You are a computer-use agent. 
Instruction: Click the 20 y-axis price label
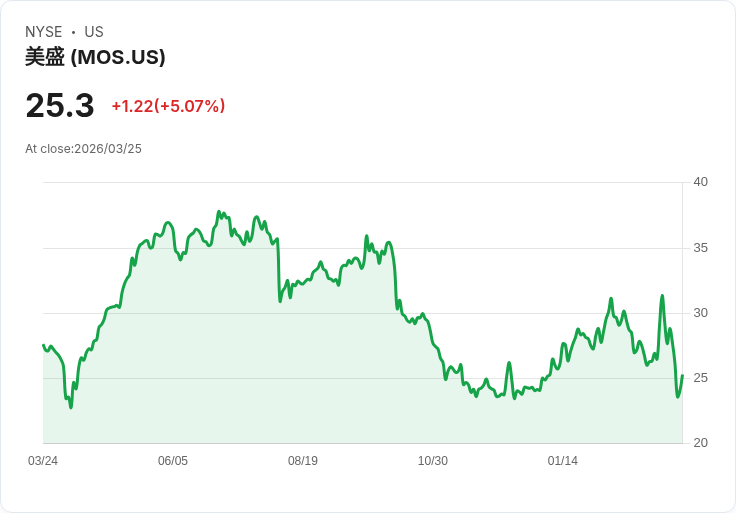click(x=700, y=443)
